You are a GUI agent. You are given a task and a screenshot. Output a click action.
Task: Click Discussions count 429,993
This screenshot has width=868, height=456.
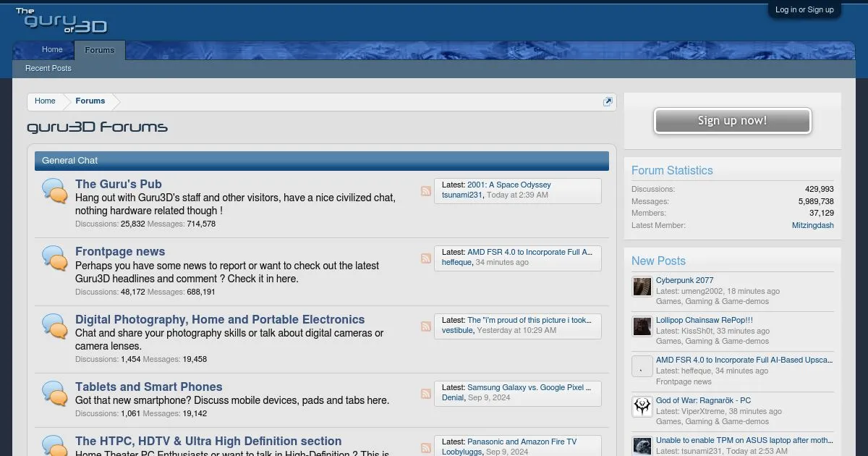click(820, 189)
